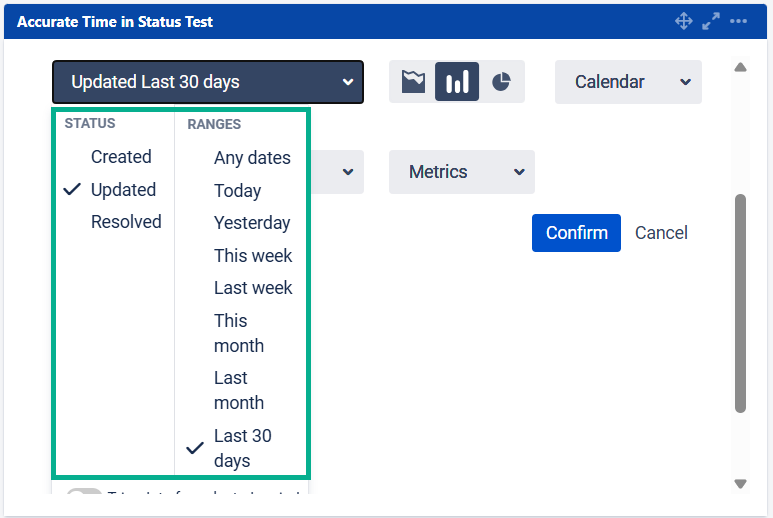Choose the Resolved status option

point(126,222)
